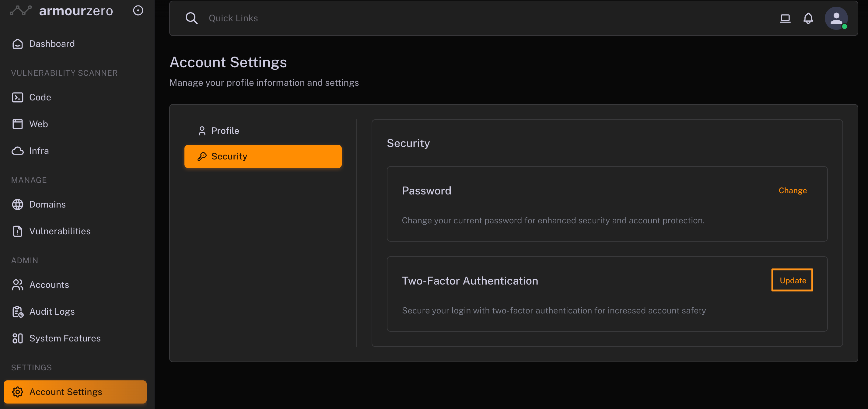Screen dimensions: 868x409
Task: Go to Dashboard in sidebar
Action: point(51,44)
